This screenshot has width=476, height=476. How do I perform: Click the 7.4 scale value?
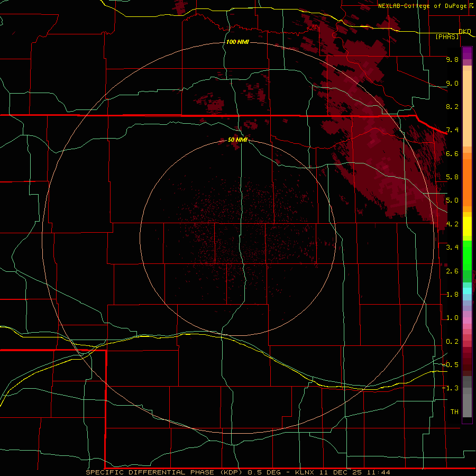click(452, 130)
